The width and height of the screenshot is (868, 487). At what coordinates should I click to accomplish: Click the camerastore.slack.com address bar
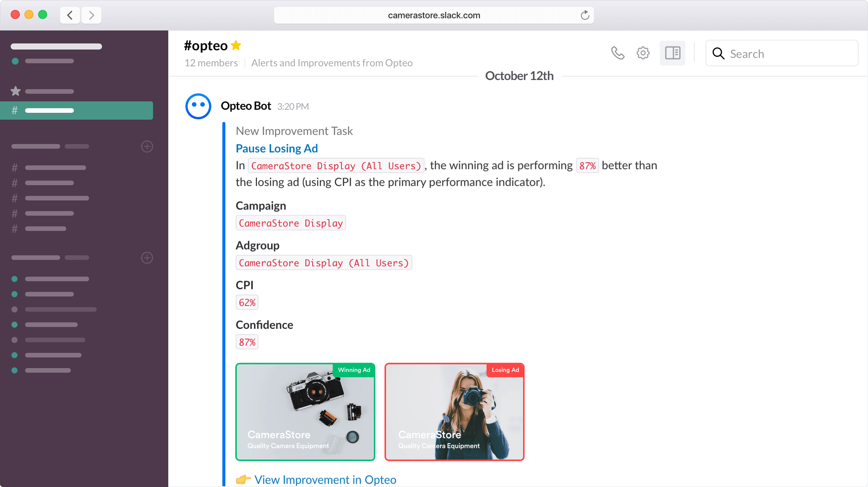(x=434, y=15)
